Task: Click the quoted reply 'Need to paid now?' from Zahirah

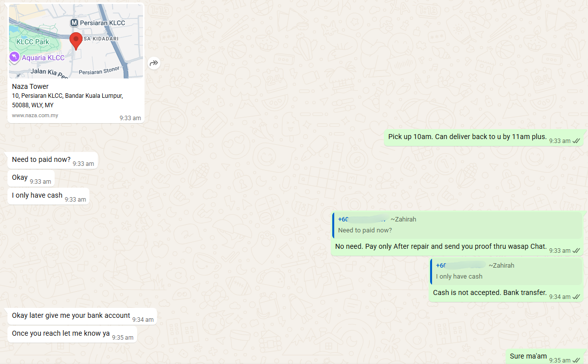Action: click(x=457, y=225)
